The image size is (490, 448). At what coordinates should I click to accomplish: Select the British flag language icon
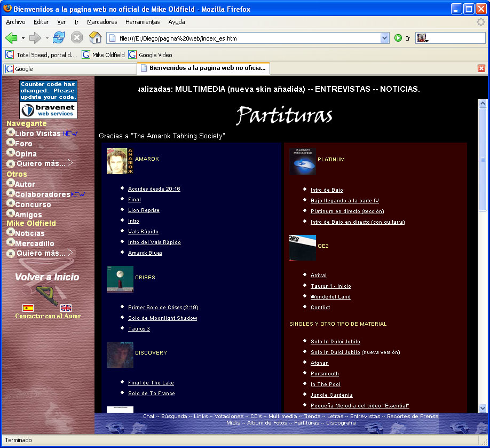tap(66, 308)
